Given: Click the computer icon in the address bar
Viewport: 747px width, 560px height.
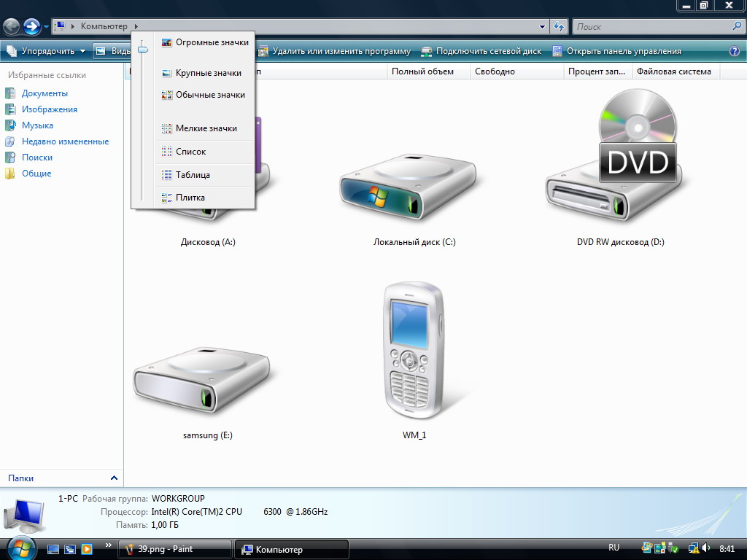Looking at the screenshot, I should (60, 26).
